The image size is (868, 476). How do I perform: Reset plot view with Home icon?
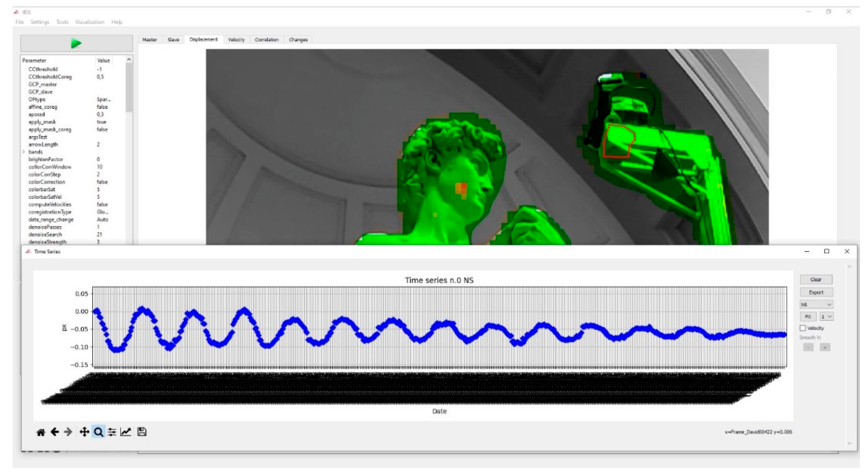[41, 432]
